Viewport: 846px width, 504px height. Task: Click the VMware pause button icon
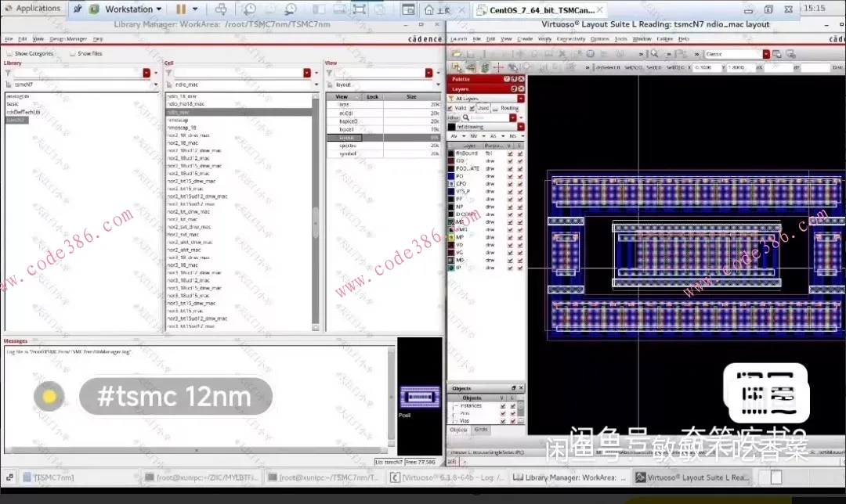[x=181, y=9]
